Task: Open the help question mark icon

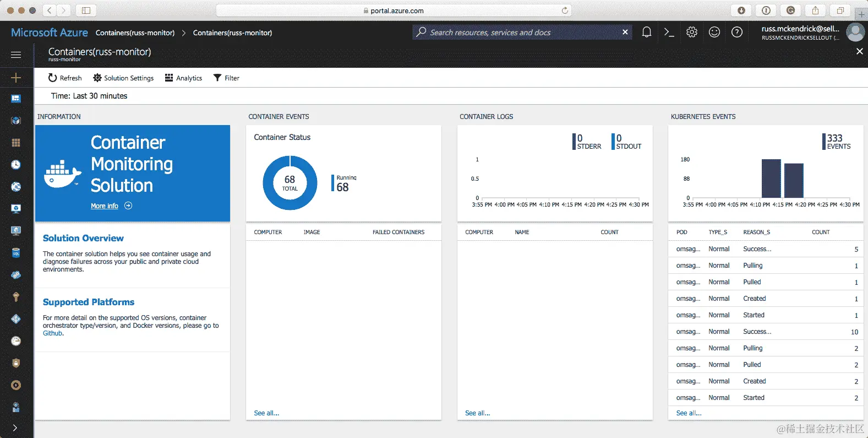Action: 737,33
